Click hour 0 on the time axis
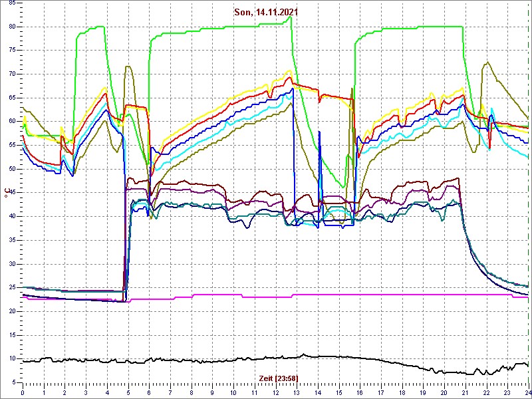Image resolution: width=532 pixels, height=399 pixels. tap(23, 391)
